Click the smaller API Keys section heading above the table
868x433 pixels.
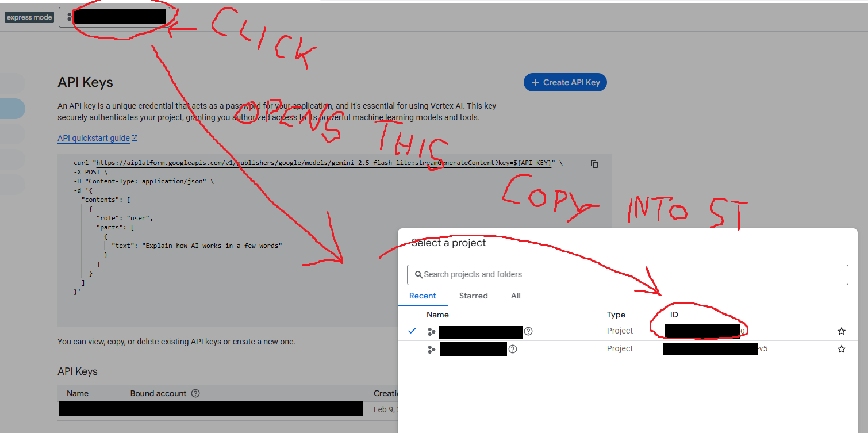pos(78,371)
